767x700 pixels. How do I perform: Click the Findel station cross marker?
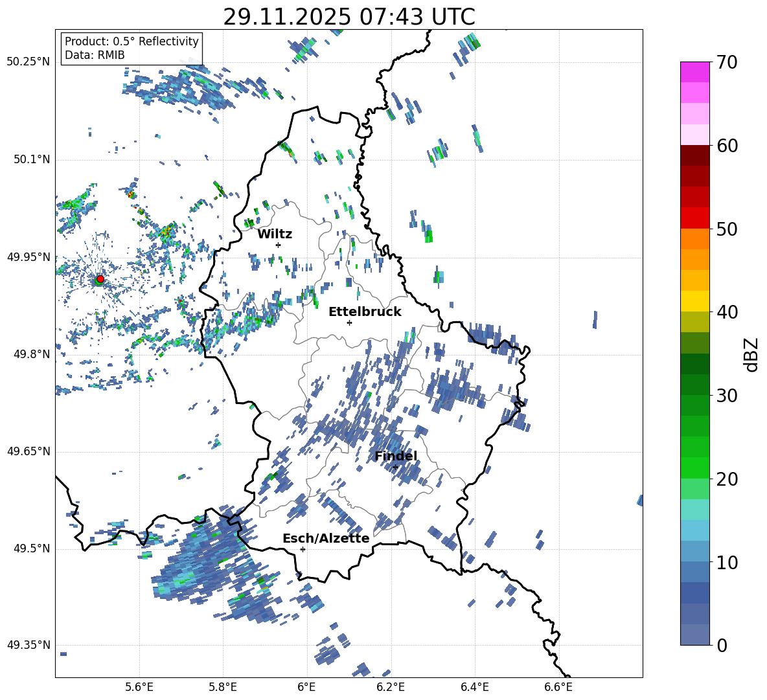(x=395, y=467)
